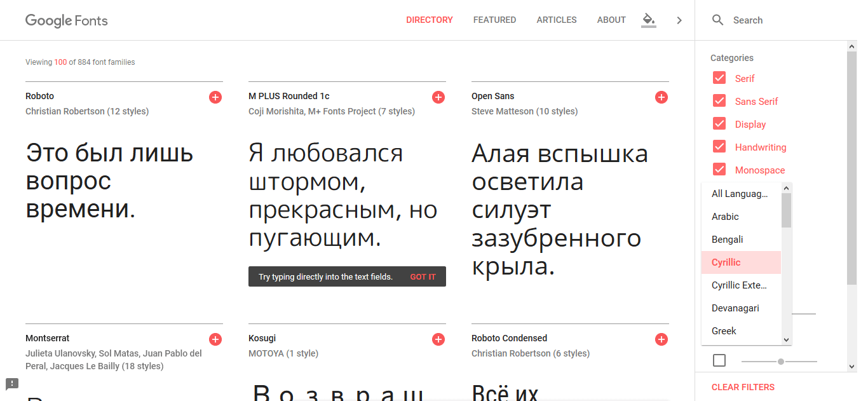Go to the Featured tab
The height and width of the screenshot is (401, 868).
(x=494, y=20)
